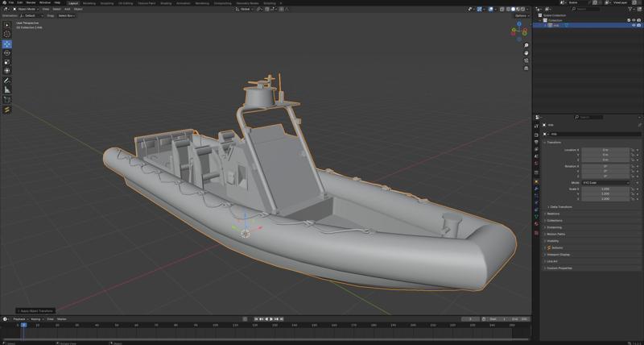Toggle camera view with the camera icon
Image resolution: width=644 pixels, height=345 pixels.
[526, 60]
